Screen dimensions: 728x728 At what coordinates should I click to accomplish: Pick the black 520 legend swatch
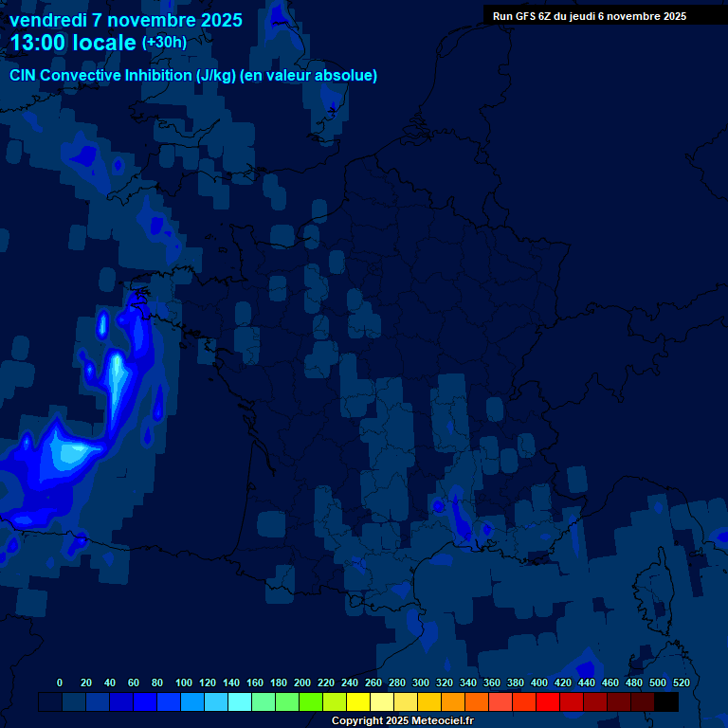coord(666,702)
